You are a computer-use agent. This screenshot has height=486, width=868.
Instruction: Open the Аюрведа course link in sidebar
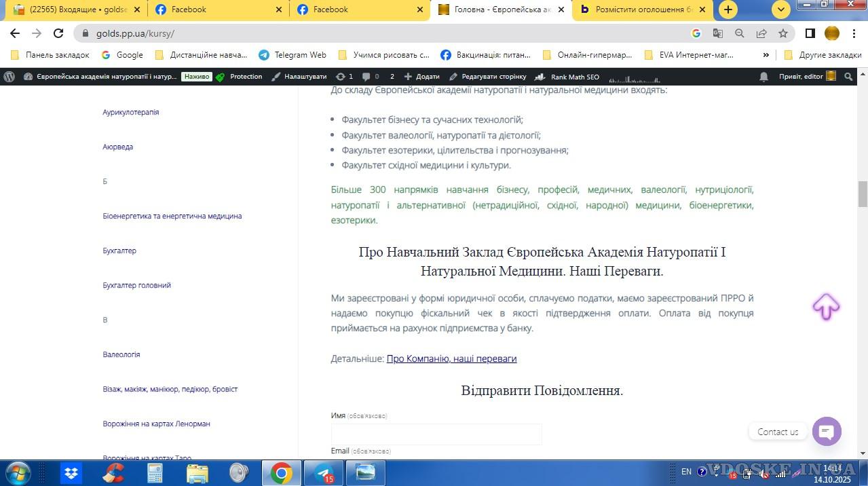[117, 147]
